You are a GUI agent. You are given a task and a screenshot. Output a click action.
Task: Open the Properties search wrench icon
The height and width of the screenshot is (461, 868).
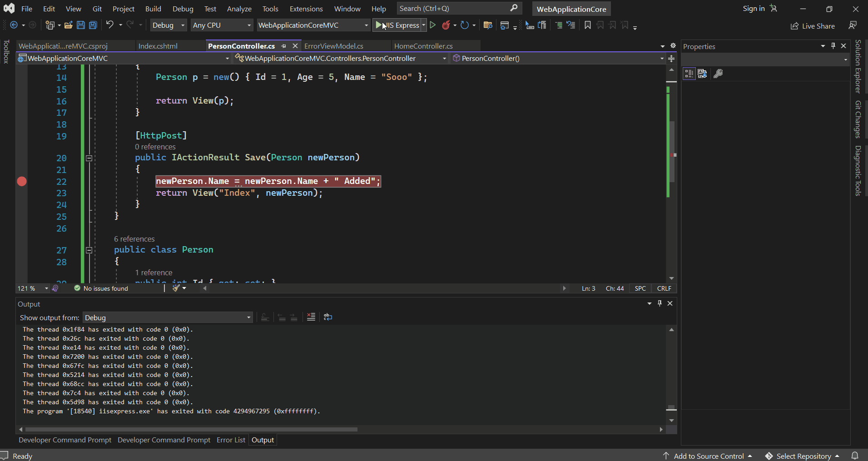[x=718, y=73]
